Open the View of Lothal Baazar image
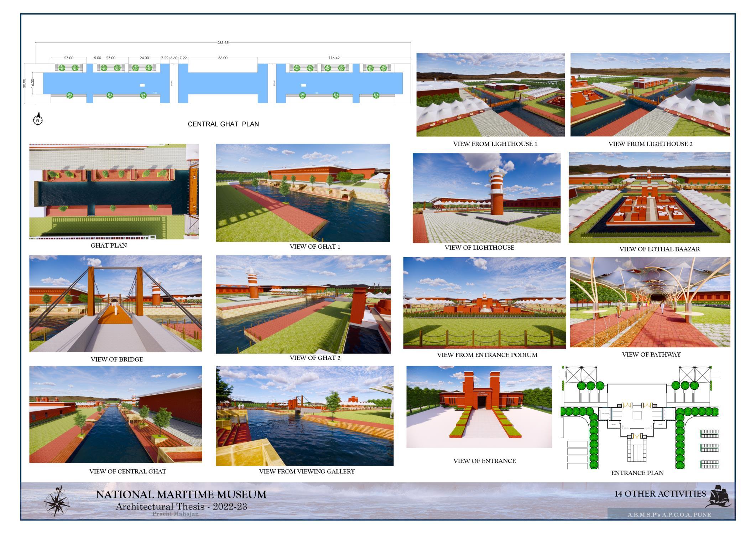The width and height of the screenshot is (756, 534). click(649, 198)
